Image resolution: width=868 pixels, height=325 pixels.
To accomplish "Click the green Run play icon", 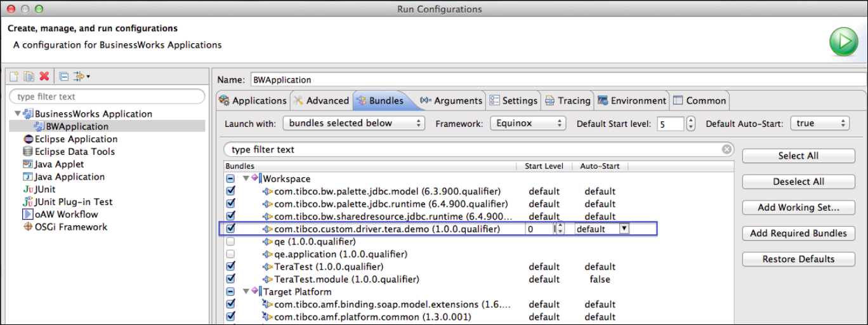I will click(x=843, y=43).
